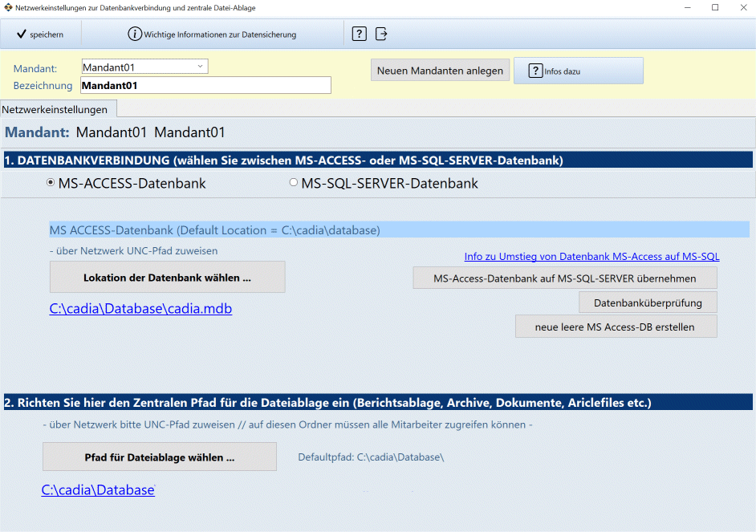756x532 pixels.
Task: Open the Mandant dropdown arrow
Action: (x=200, y=67)
